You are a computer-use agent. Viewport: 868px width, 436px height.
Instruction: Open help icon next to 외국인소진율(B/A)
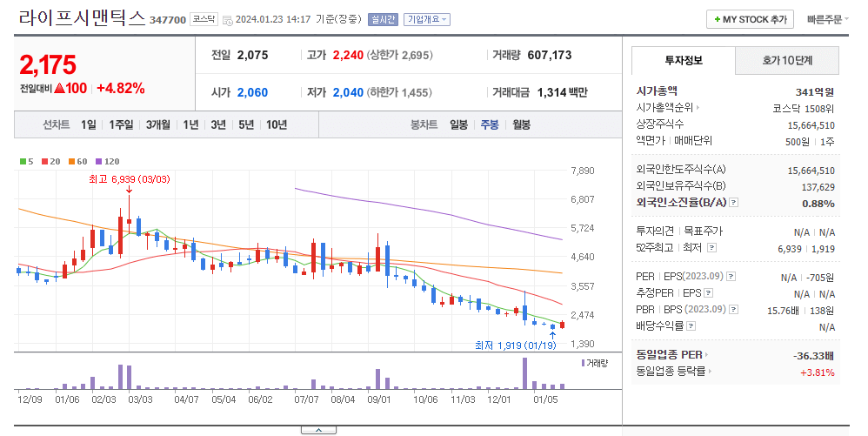(x=733, y=203)
